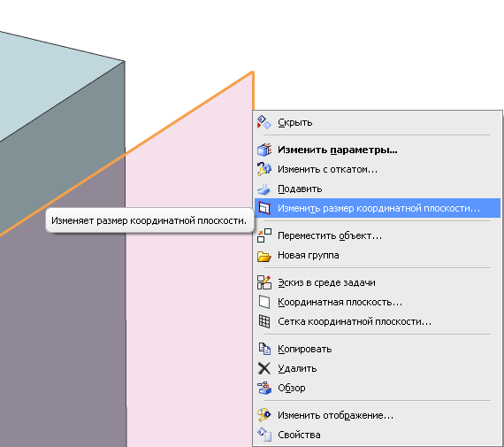Click the tooltip Изменяет размер координатной плоскости
Screen dimensions: 504x447
point(149,220)
